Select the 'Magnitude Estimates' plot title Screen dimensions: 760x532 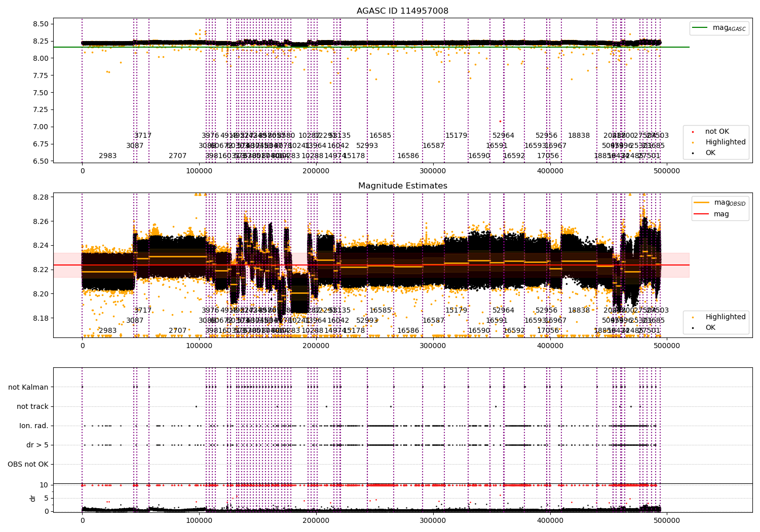click(x=402, y=186)
